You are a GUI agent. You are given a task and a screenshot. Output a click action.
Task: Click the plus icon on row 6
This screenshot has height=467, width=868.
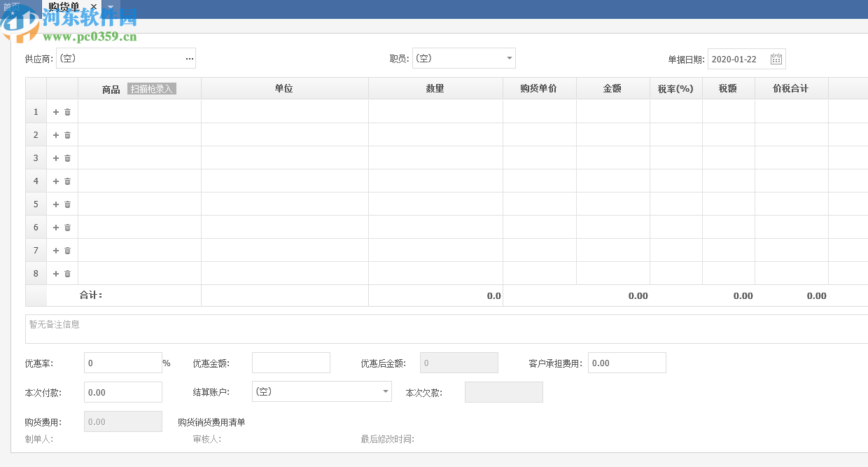pyautogui.click(x=55, y=227)
